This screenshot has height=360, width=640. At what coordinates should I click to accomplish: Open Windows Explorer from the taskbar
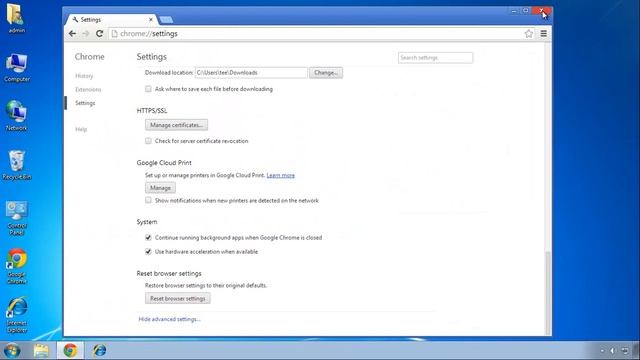pos(41,350)
